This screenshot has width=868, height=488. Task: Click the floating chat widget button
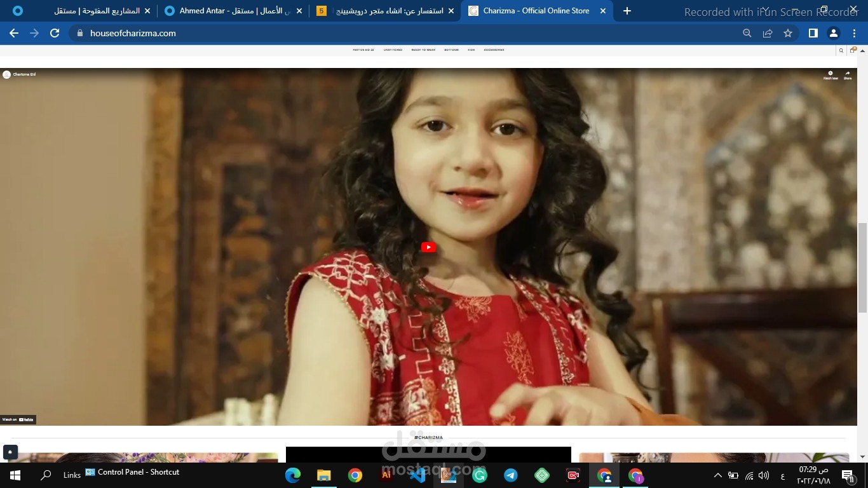click(x=10, y=452)
